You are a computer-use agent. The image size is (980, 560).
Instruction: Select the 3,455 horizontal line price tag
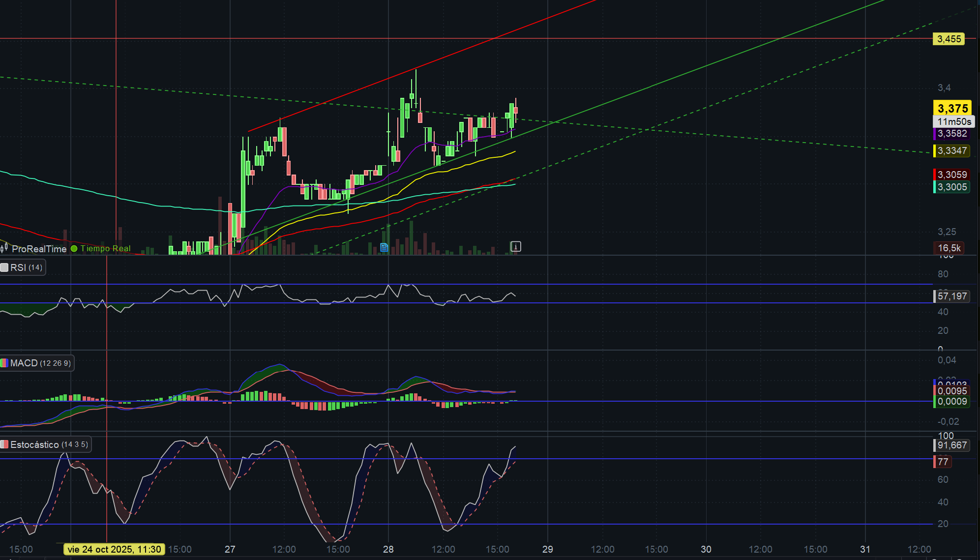tap(949, 39)
